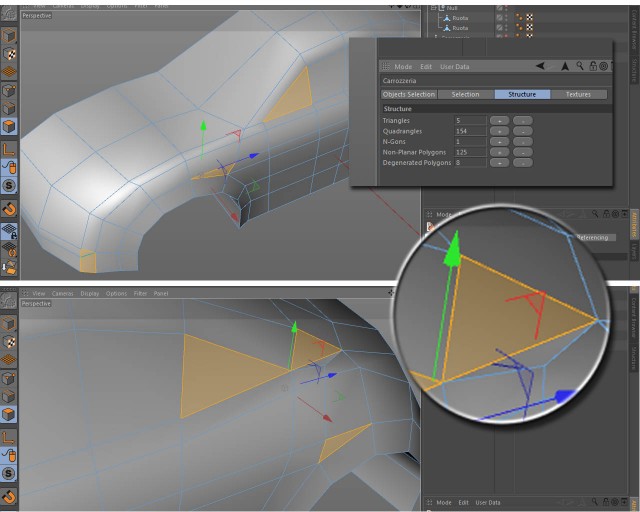Open Mode menu in Carrozzeria panel
The height and width of the screenshot is (512, 640).
tap(403, 67)
